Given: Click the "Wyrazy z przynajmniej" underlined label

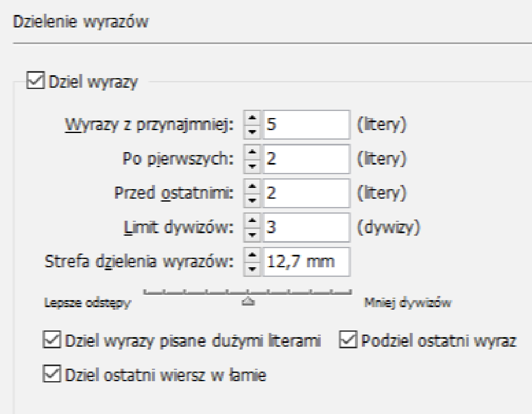Looking at the screenshot, I should tap(150, 125).
